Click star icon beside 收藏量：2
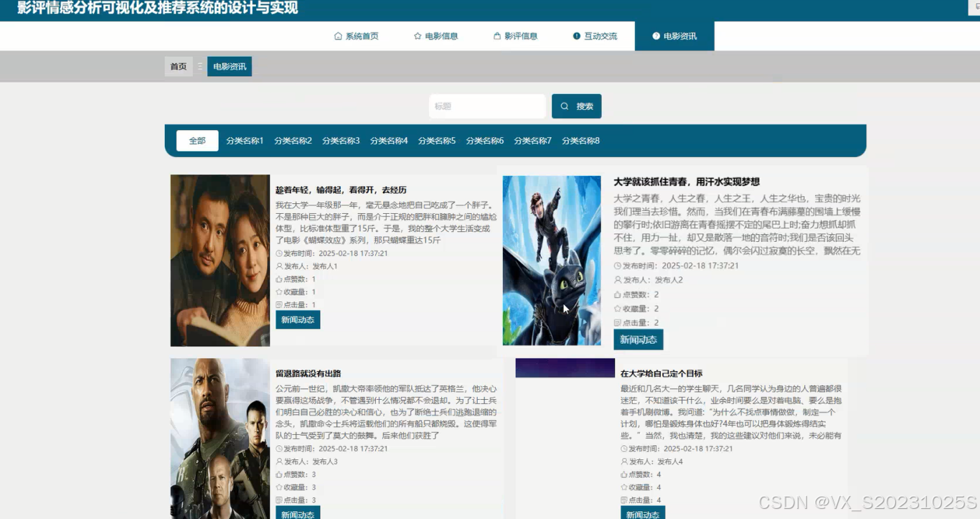Image resolution: width=980 pixels, height=519 pixels. [x=618, y=309]
